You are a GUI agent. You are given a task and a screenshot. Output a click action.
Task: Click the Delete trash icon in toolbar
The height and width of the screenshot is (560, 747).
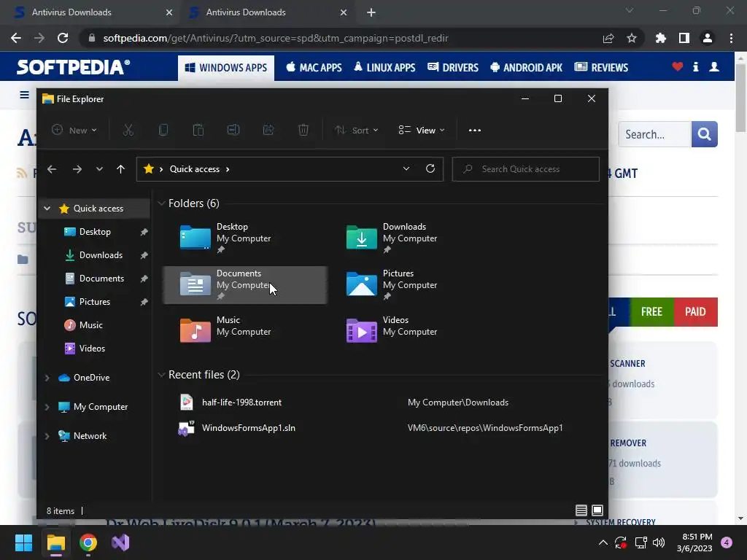[303, 130]
